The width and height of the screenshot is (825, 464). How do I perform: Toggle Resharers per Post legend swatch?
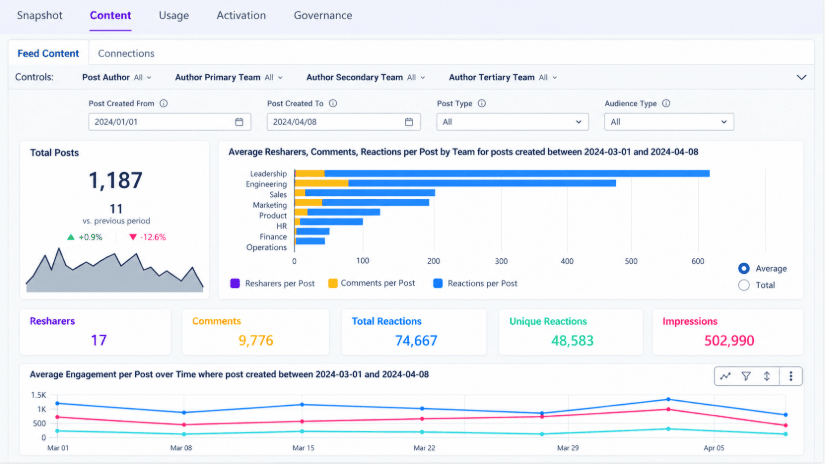235,284
